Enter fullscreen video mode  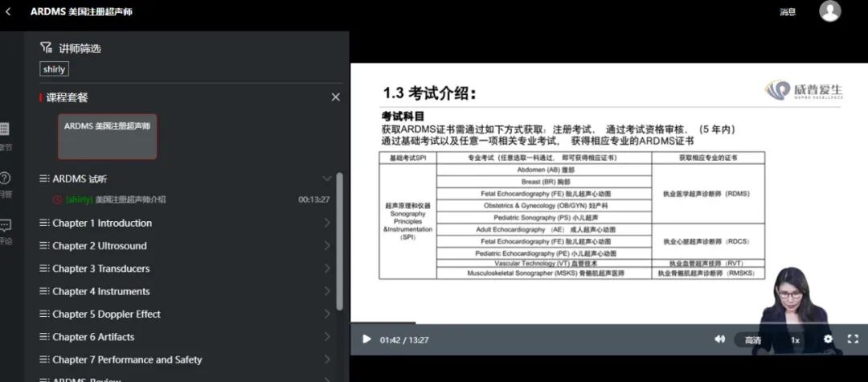click(853, 339)
